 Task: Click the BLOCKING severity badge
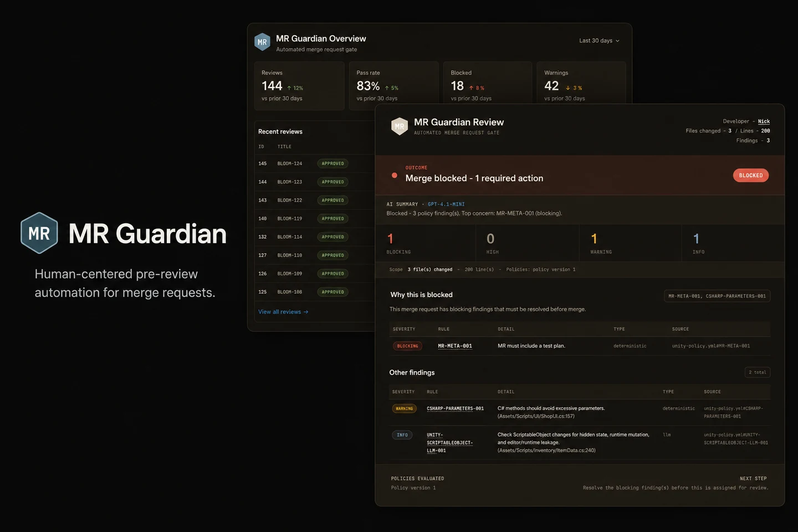tap(407, 346)
